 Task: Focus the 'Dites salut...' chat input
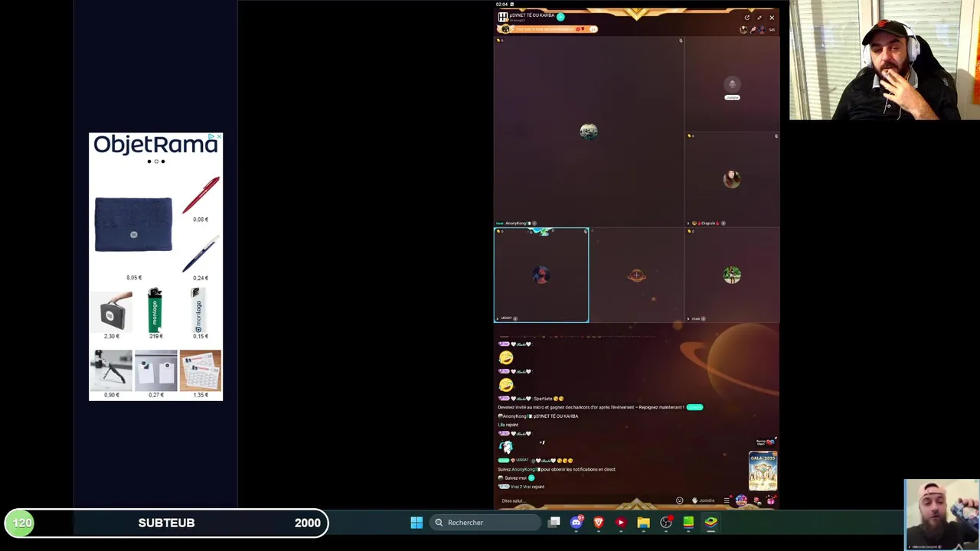point(582,500)
